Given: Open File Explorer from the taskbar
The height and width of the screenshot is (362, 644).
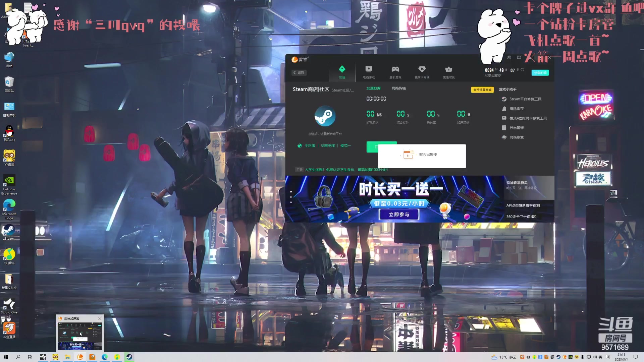Looking at the screenshot, I should (67, 357).
